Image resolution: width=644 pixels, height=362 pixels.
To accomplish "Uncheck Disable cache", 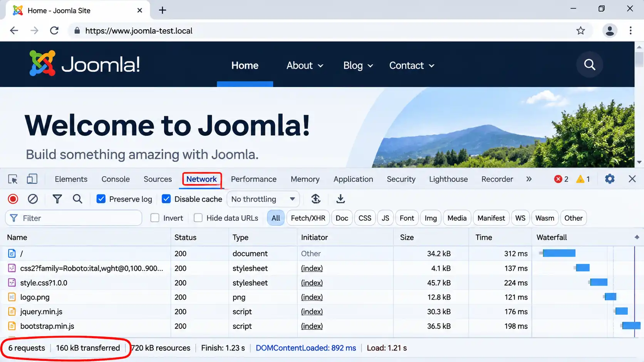I will 166,199.
